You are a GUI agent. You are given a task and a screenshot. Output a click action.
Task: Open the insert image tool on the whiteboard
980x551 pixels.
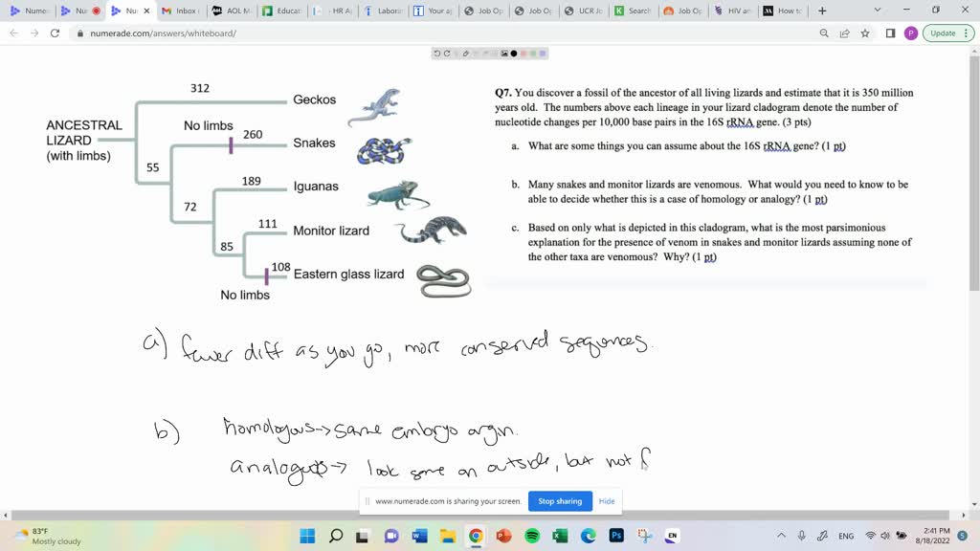tap(503, 53)
